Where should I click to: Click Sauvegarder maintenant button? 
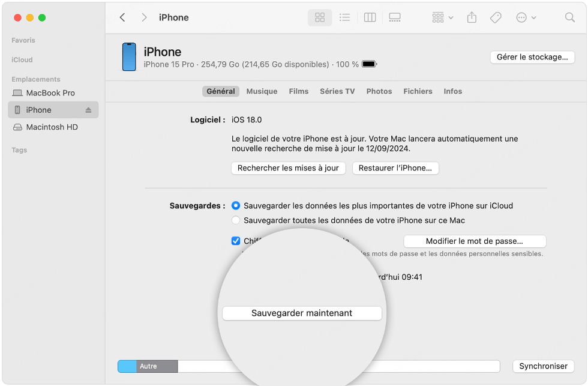tap(302, 313)
